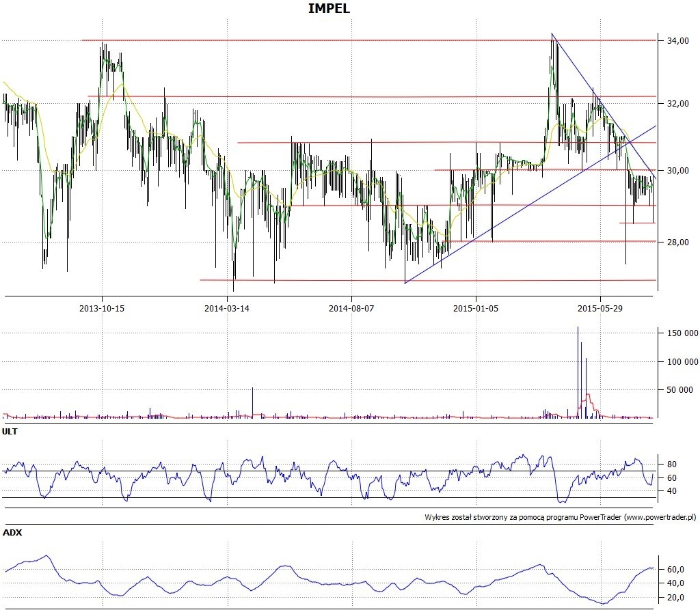Click the ADX axis value 60,0

pyautogui.click(x=675, y=570)
